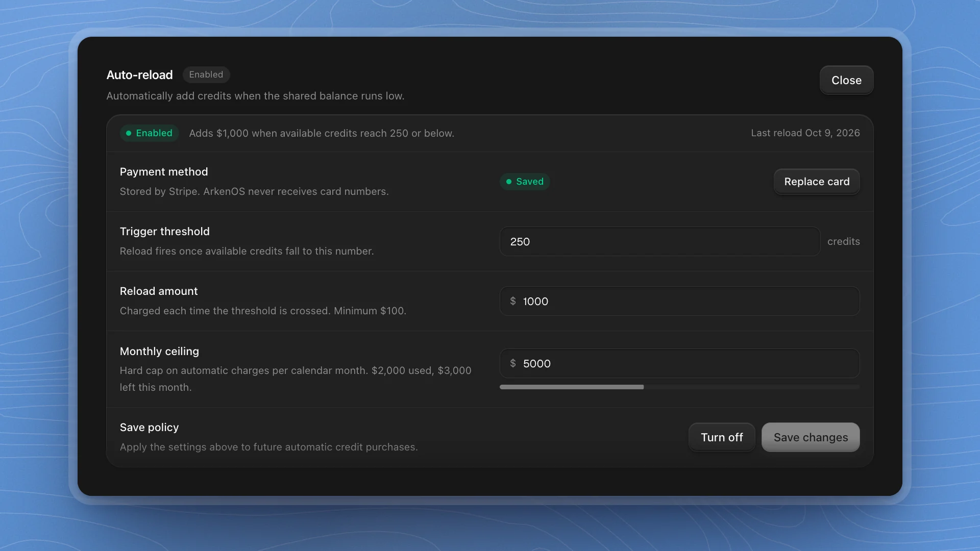Click the monthly ceiling usage progress bar
This screenshot has height=551, width=980.
(679, 387)
